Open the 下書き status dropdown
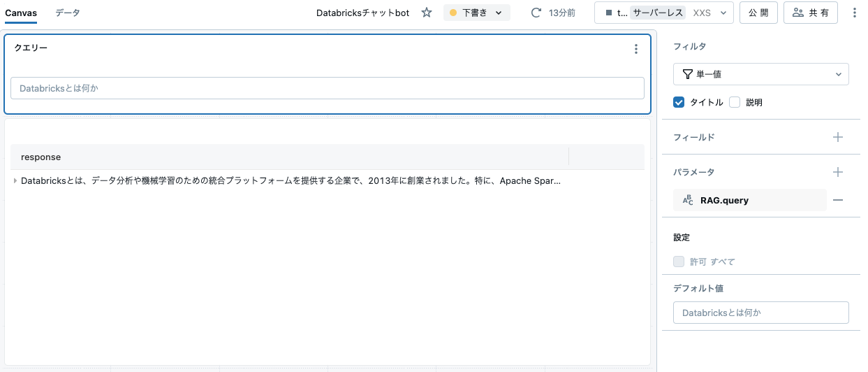Image resolution: width=868 pixels, height=372 pixels. click(x=477, y=13)
